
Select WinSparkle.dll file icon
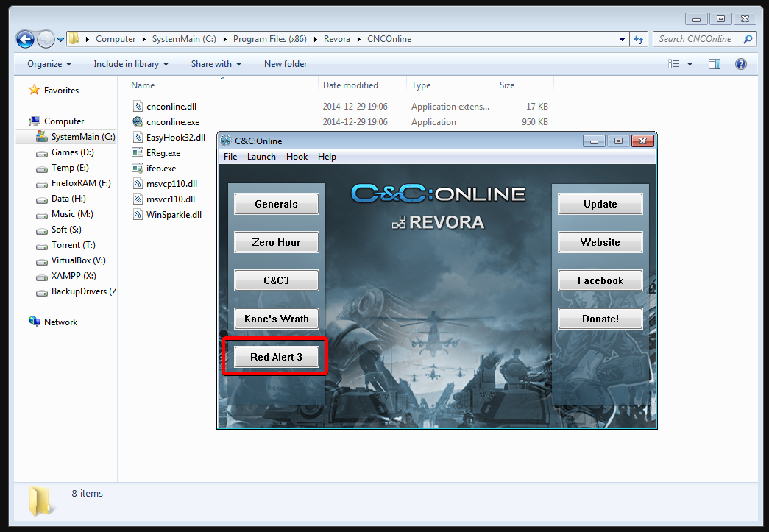click(138, 214)
